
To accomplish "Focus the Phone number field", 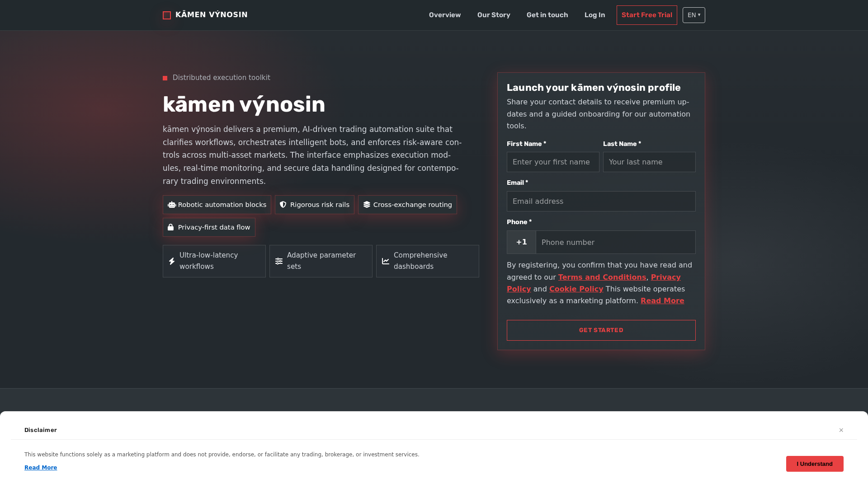I will click(616, 242).
